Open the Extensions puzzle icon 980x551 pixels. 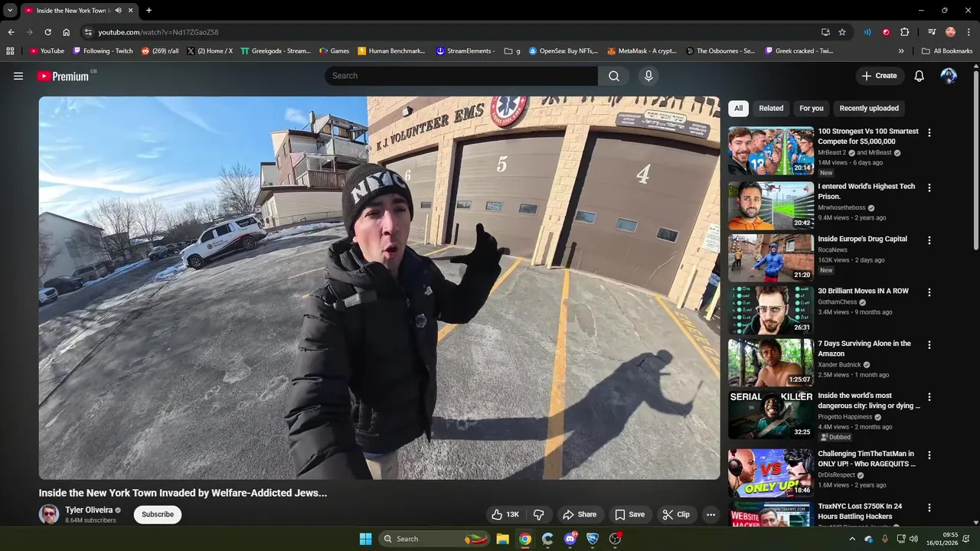[x=905, y=32]
